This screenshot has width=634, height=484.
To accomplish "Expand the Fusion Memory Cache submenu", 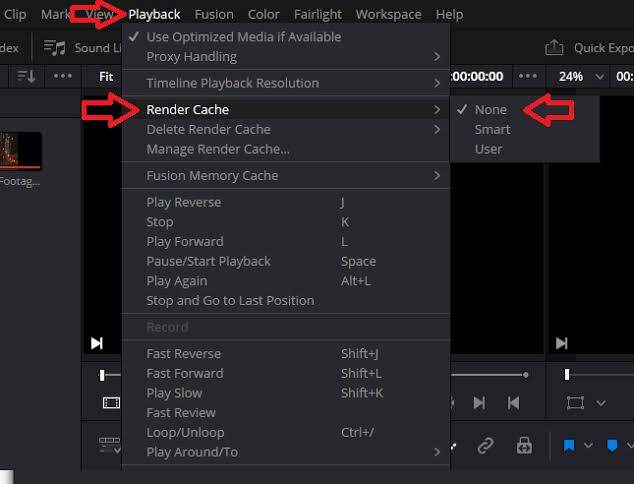I will point(286,175).
